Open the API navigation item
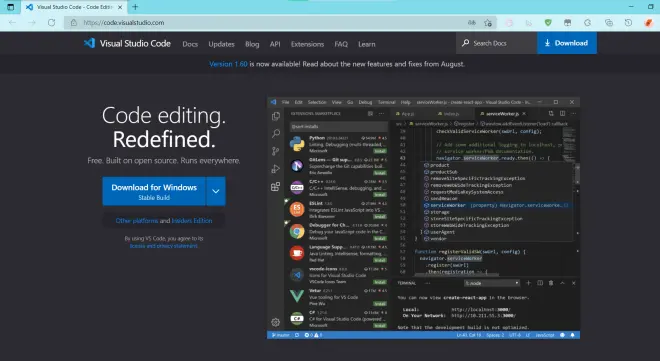Screen dimensions: 660x361 coord(275,44)
